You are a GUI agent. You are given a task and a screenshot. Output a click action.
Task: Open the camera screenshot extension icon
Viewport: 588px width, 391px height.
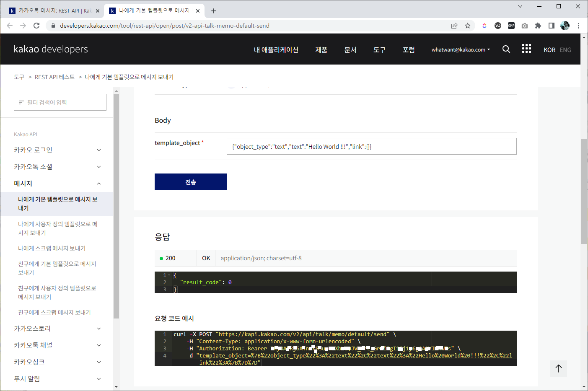[x=525, y=26]
